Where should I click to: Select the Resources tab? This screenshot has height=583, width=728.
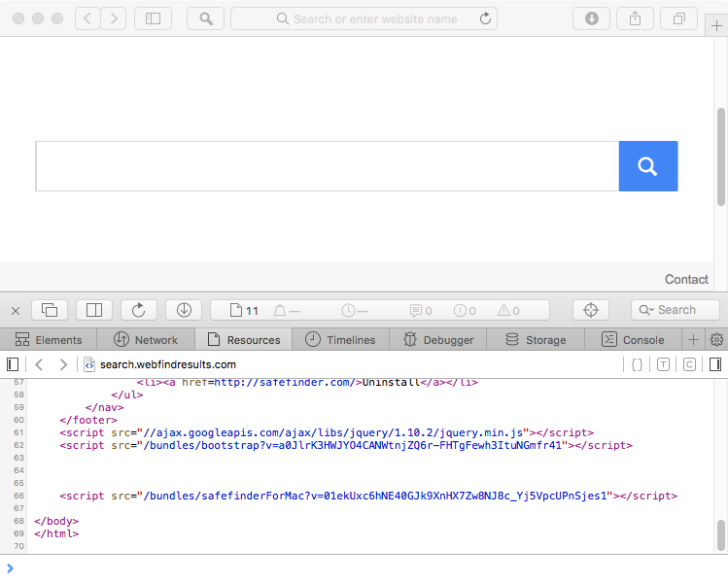pos(244,340)
